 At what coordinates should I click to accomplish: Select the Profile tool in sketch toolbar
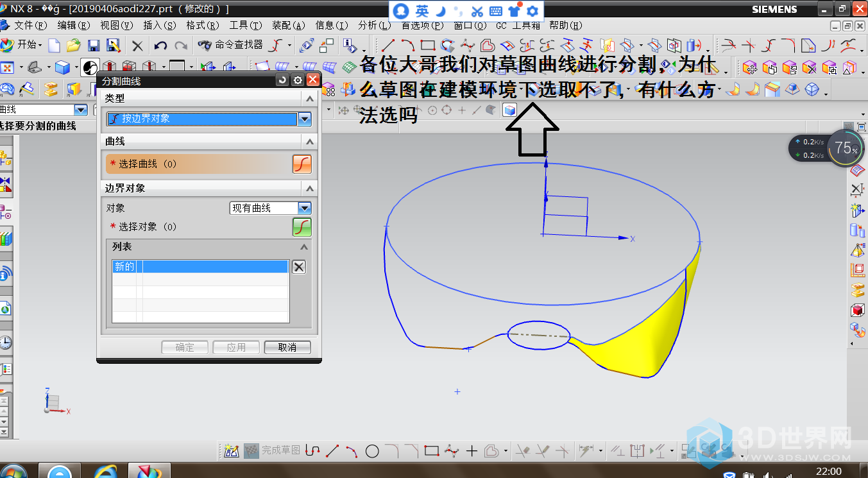point(312,450)
